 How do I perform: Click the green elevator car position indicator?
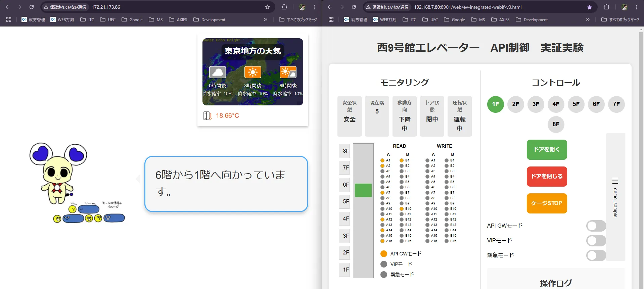(363, 190)
